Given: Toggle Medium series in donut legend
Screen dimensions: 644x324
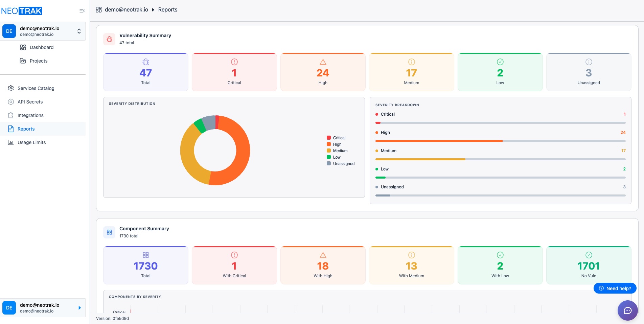Looking at the screenshot, I should pos(337,151).
